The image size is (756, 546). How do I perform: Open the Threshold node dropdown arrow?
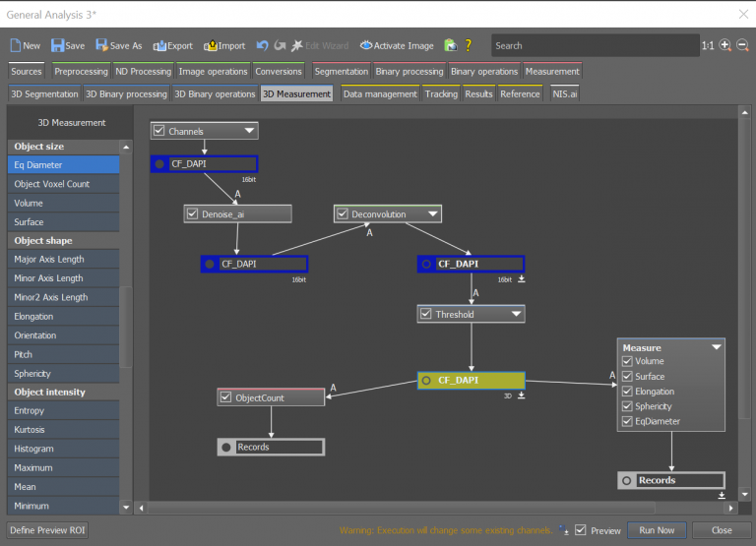[515, 314]
